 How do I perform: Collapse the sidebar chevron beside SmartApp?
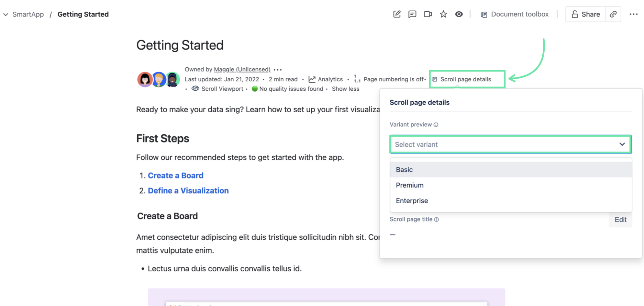point(6,14)
